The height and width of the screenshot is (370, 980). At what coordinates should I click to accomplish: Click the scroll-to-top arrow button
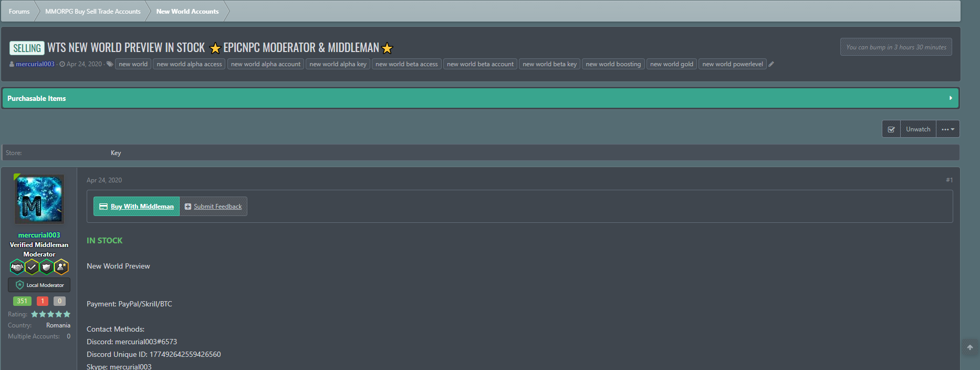point(970,347)
